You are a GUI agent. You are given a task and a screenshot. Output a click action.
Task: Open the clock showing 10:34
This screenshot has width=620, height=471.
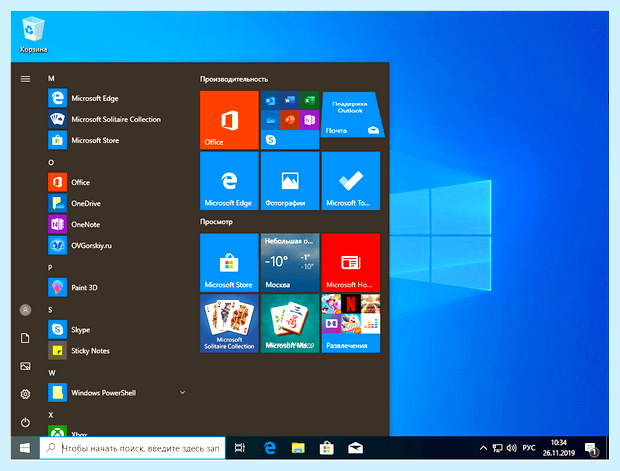(559, 448)
